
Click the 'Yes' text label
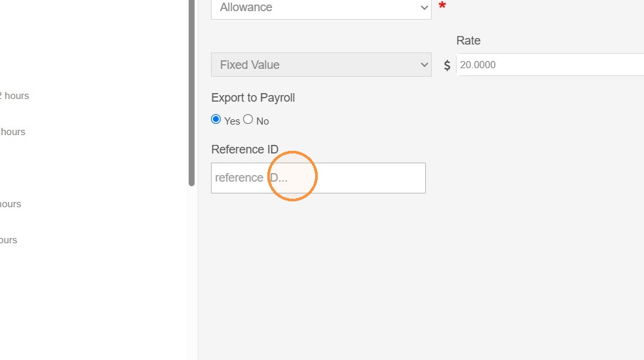(x=232, y=121)
